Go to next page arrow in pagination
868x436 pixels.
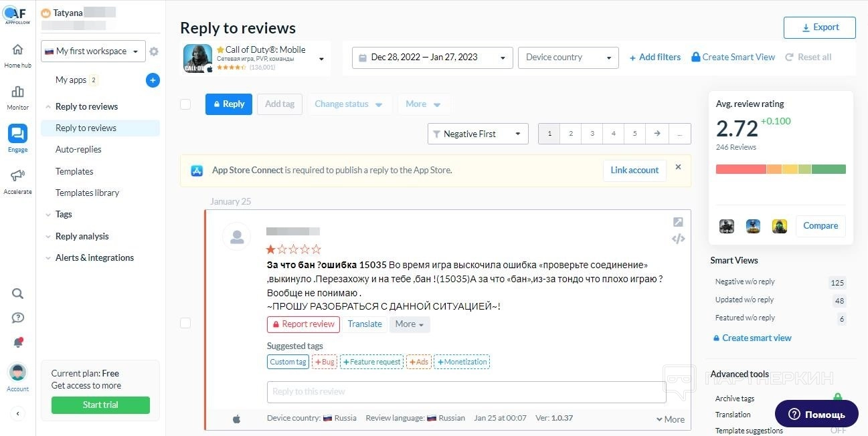(657, 134)
